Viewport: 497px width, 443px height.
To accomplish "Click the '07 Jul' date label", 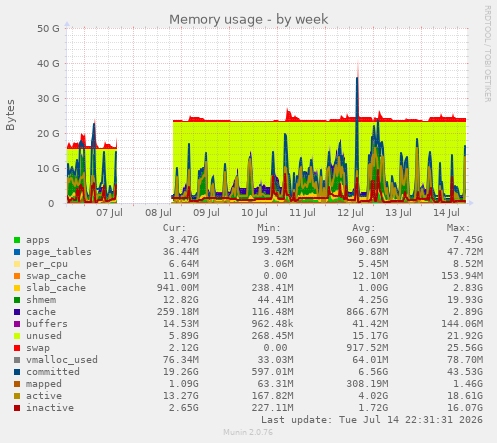I will (109, 213).
